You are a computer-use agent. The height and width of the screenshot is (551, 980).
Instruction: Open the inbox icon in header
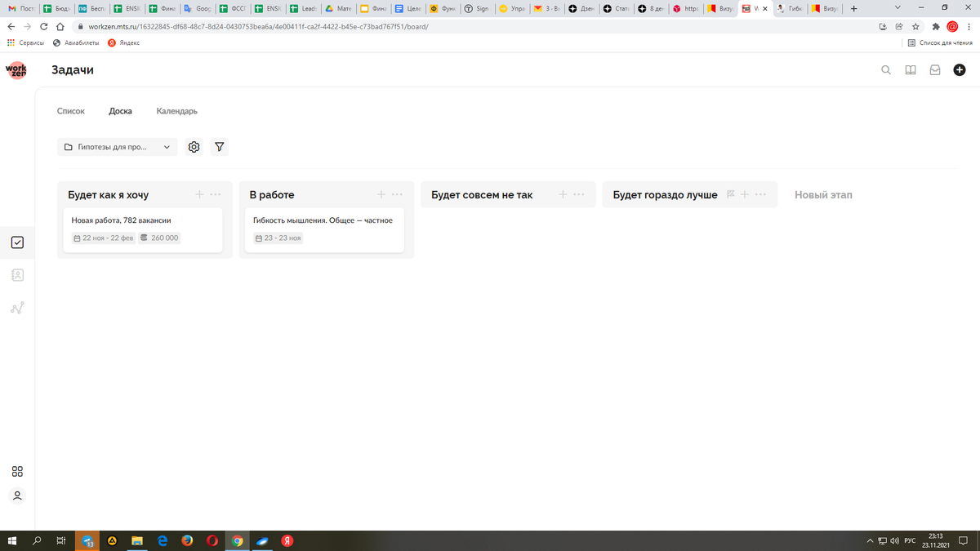tap(935, 70)
